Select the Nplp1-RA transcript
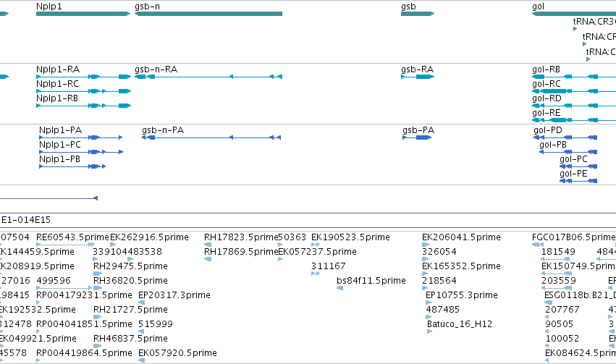 click(83, 77)
